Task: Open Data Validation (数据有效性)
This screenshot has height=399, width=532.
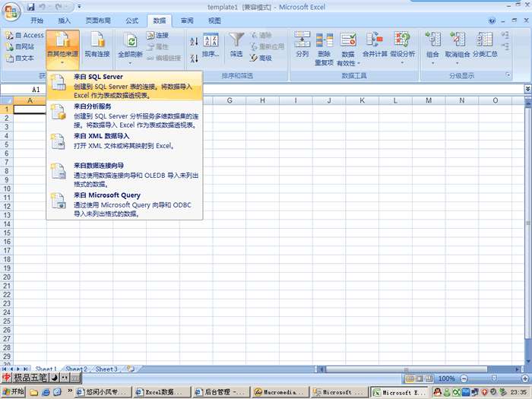Action: click(348, 49)
